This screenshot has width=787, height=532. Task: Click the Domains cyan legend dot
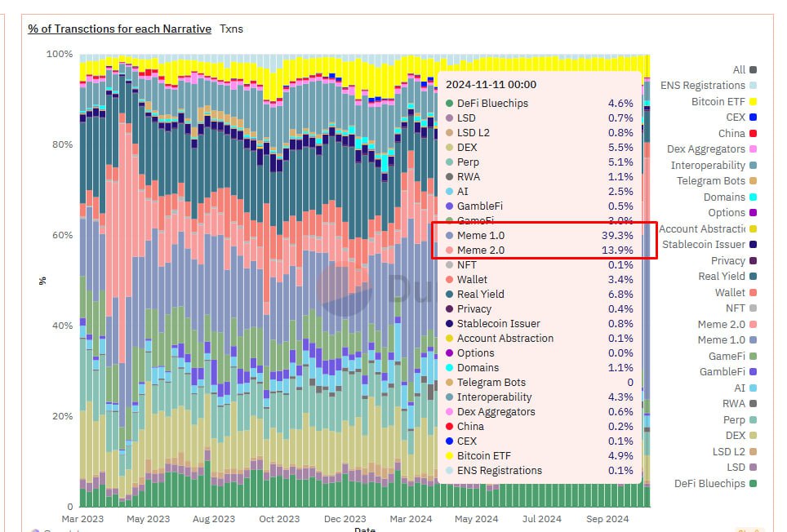[753, 197]
